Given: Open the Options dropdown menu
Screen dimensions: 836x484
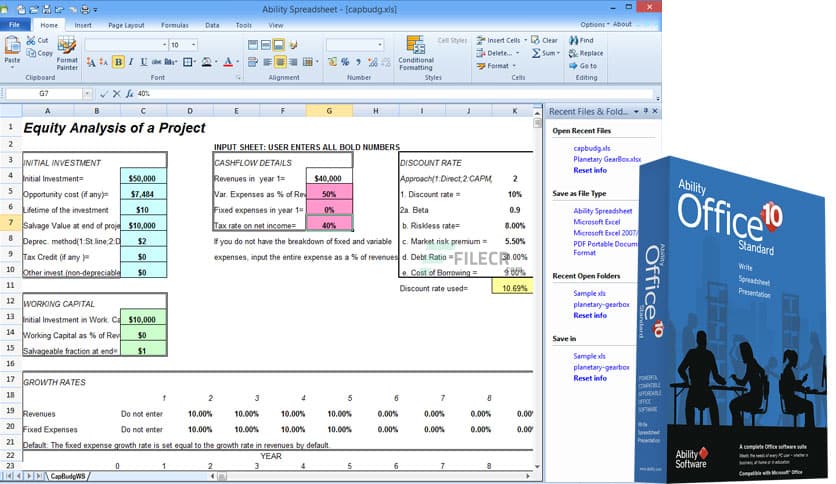Looking at the screenshot, I should pyautogui.click(x=594, y=25).
